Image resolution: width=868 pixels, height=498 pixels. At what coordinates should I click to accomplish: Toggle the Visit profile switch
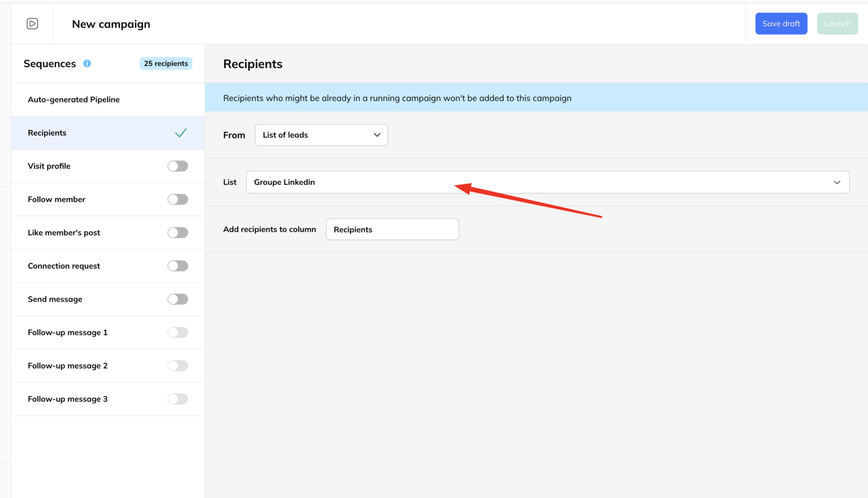click(177, 166)
